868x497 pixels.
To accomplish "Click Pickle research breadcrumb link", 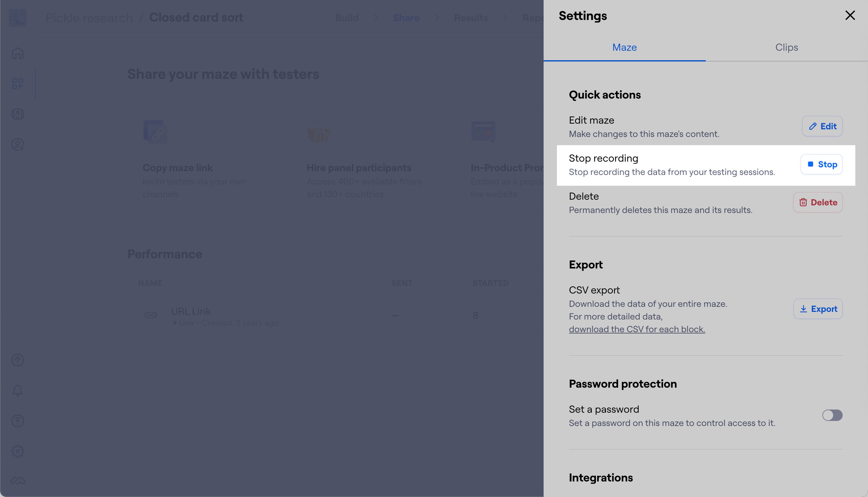I will tap(89, 18).
